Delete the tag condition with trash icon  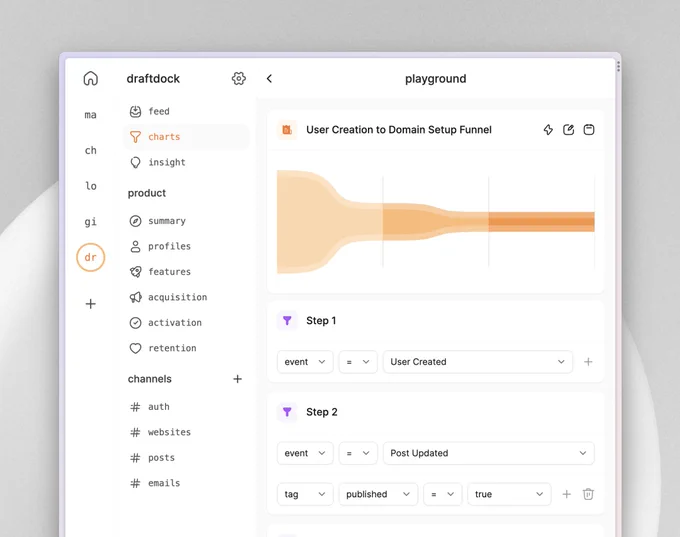588,494
